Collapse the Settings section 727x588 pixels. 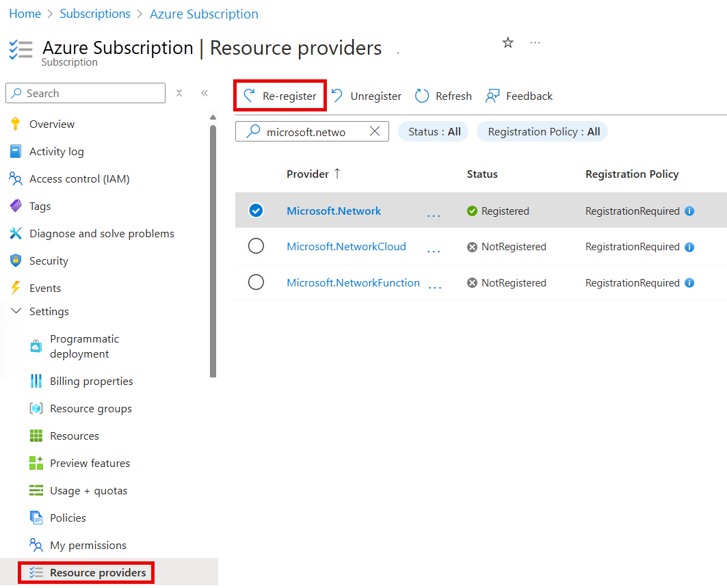[16, 311]
